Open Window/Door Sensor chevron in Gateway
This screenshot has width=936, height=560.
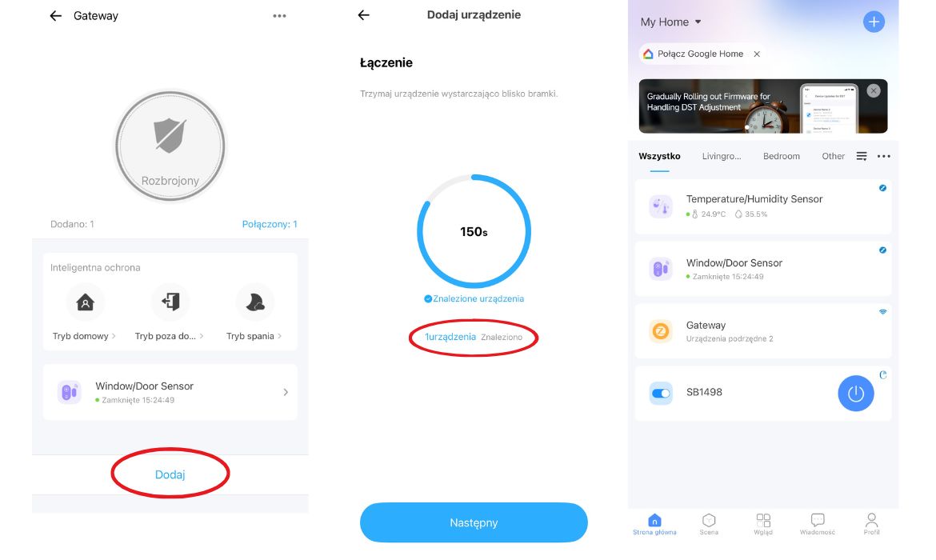(x=286, y=392)
